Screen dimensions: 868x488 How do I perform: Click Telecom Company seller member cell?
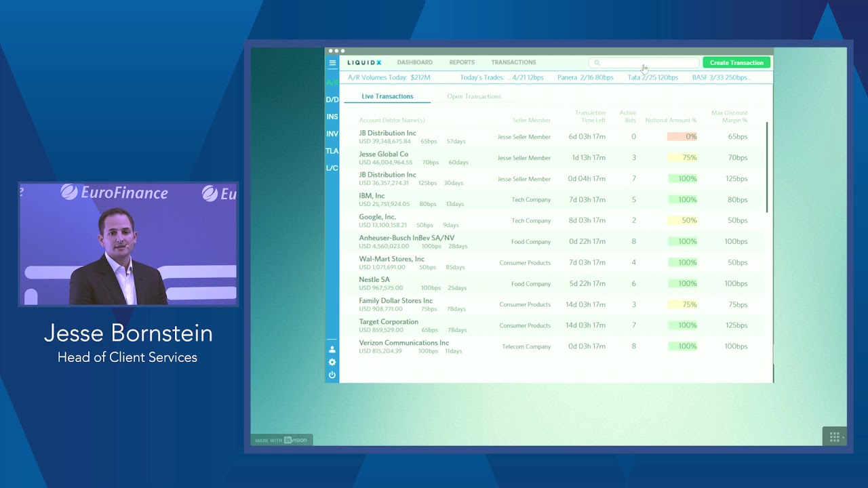tap(526, 347)
